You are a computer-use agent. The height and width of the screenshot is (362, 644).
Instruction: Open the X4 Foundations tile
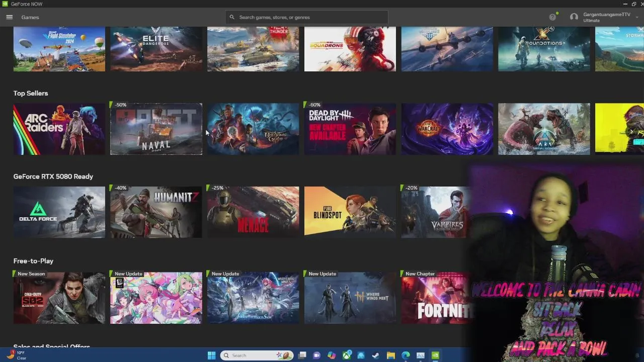click(x=544, y=49)
